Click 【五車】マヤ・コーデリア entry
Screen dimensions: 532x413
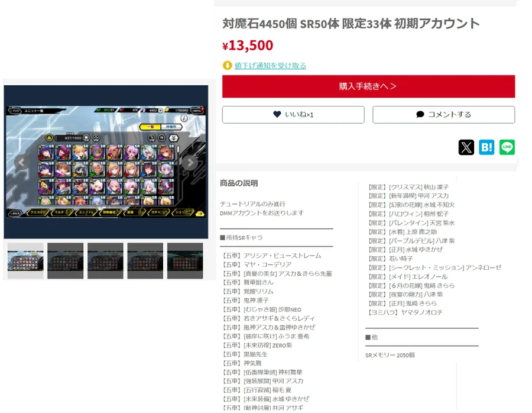[x=256, y=264]
